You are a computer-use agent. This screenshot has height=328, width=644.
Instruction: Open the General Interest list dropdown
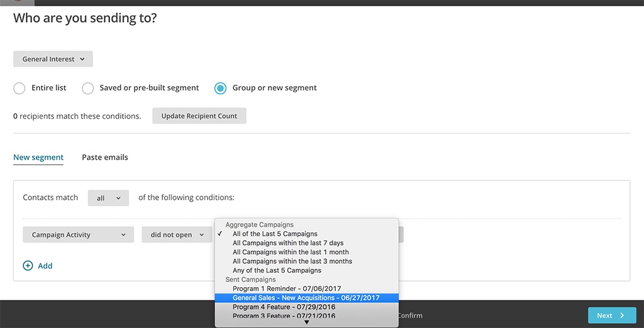pos(53,59)
